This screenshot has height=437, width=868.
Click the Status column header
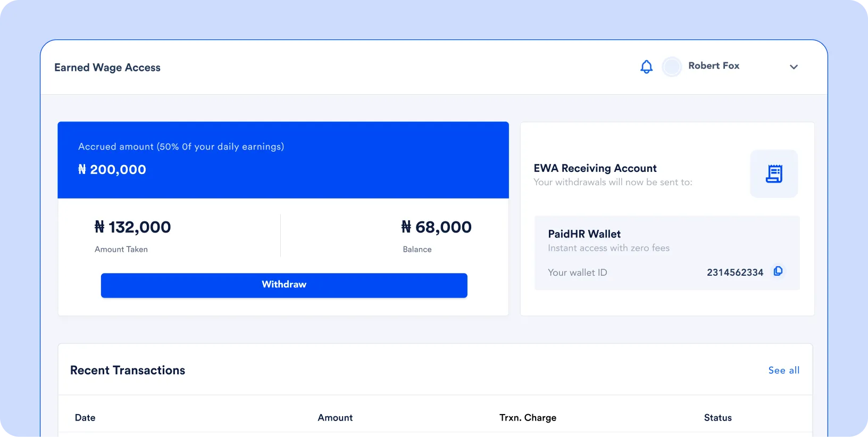click(717, 418)
